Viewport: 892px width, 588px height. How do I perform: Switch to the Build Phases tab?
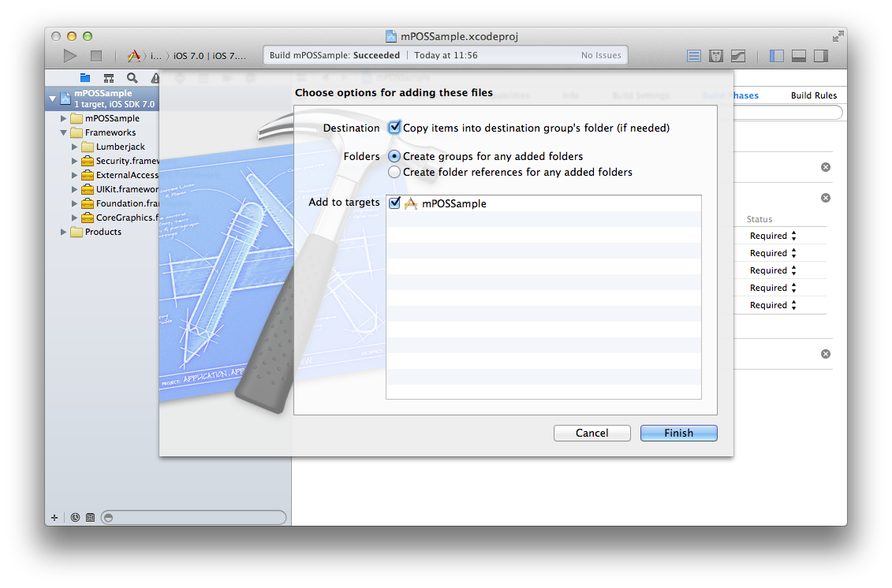point(746,95)
